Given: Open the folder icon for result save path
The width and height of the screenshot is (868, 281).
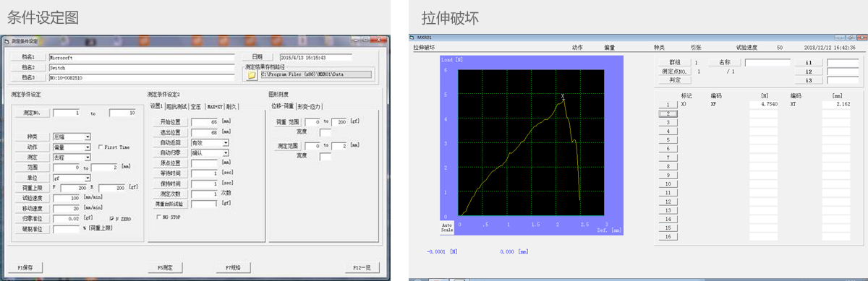Looking at the screenshot, I should click(252, 74).
